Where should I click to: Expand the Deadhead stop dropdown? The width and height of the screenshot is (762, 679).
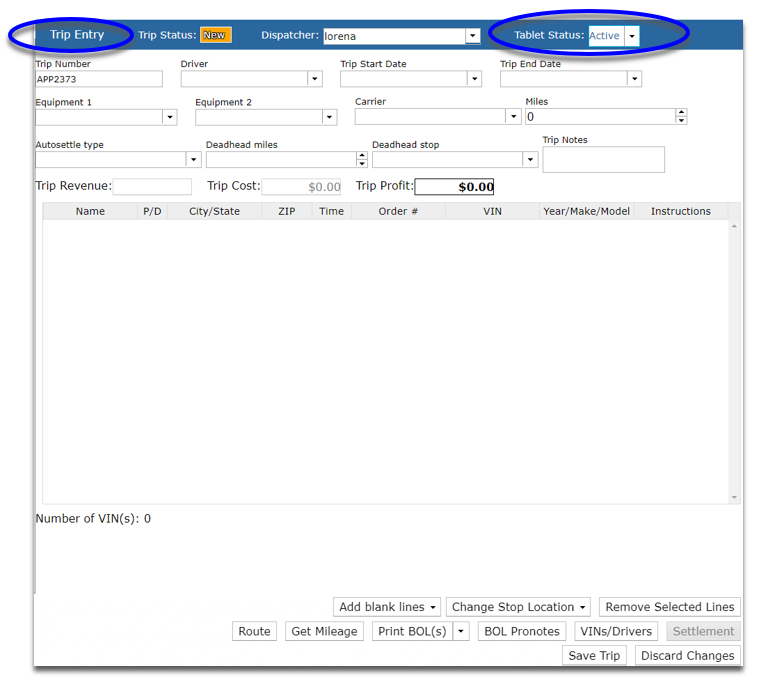pos(530,159)
